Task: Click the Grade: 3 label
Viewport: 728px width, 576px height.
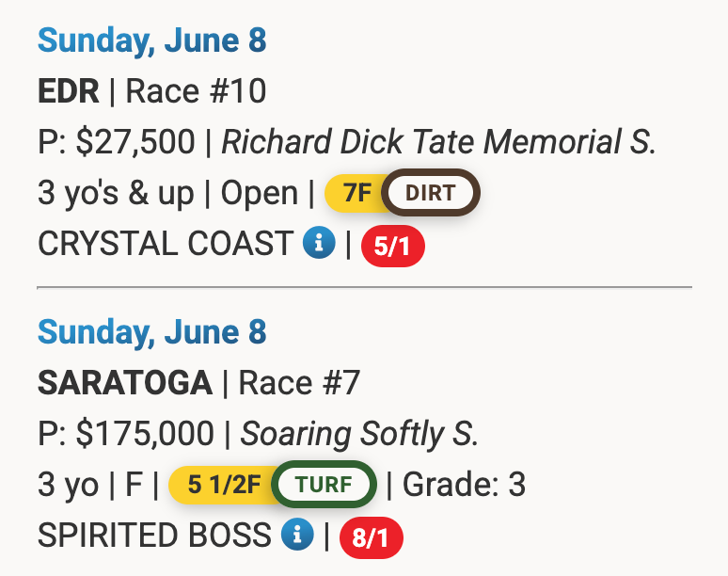Action: (464, 486)
